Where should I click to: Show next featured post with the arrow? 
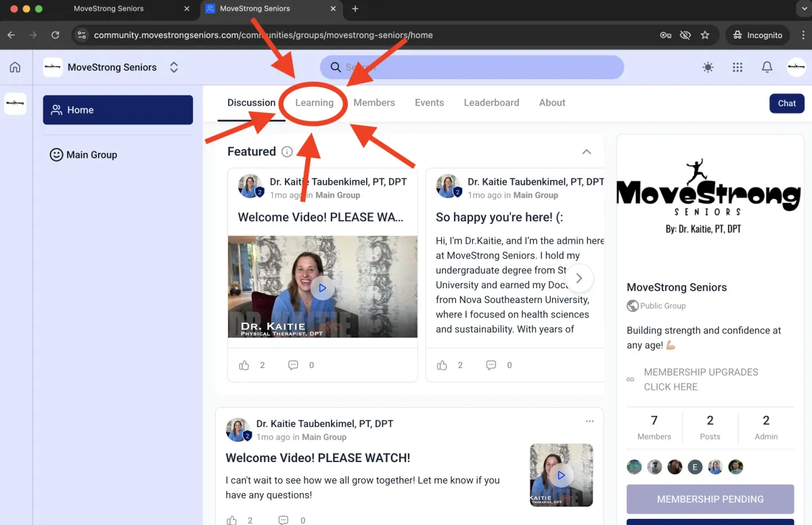pyautogui.click(x=579, y=278)
